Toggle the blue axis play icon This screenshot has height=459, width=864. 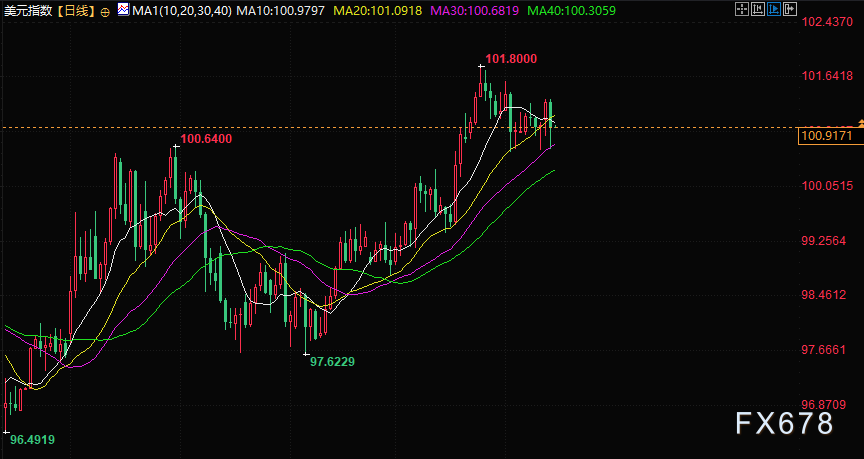(774, 9)
